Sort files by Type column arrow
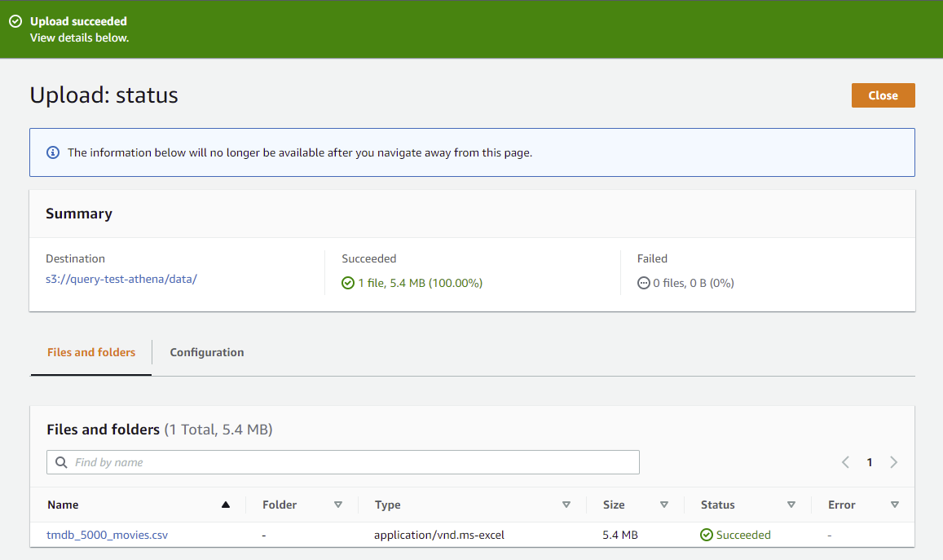Viewport: 943px width, 560px height. pyautogui.click(x=566, y=505)
